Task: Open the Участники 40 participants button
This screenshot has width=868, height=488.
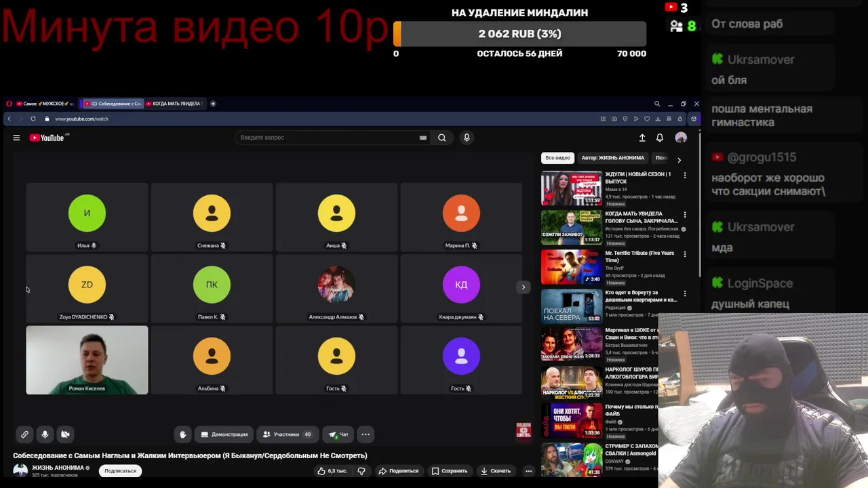Action: click(288, 434)
